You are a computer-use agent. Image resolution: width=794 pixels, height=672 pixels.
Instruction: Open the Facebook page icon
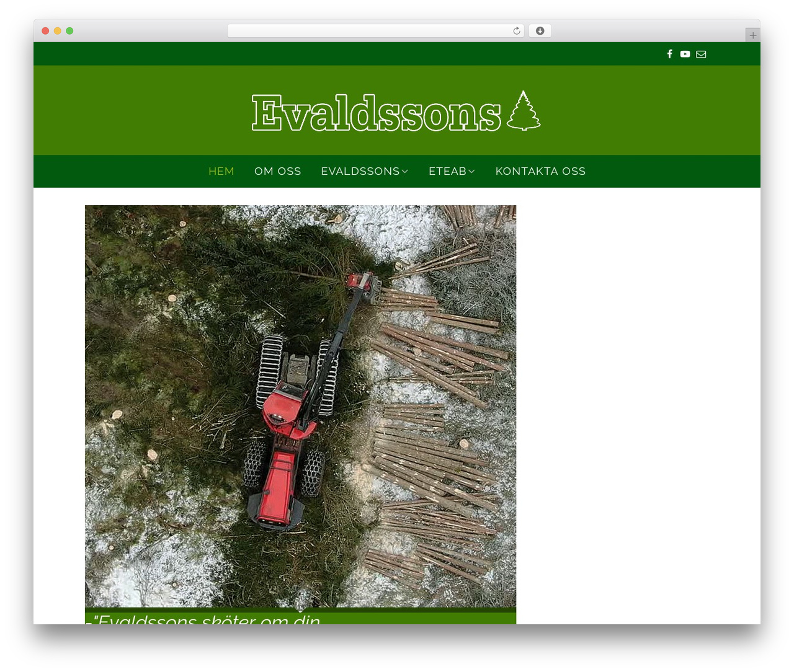coord(669,54)
